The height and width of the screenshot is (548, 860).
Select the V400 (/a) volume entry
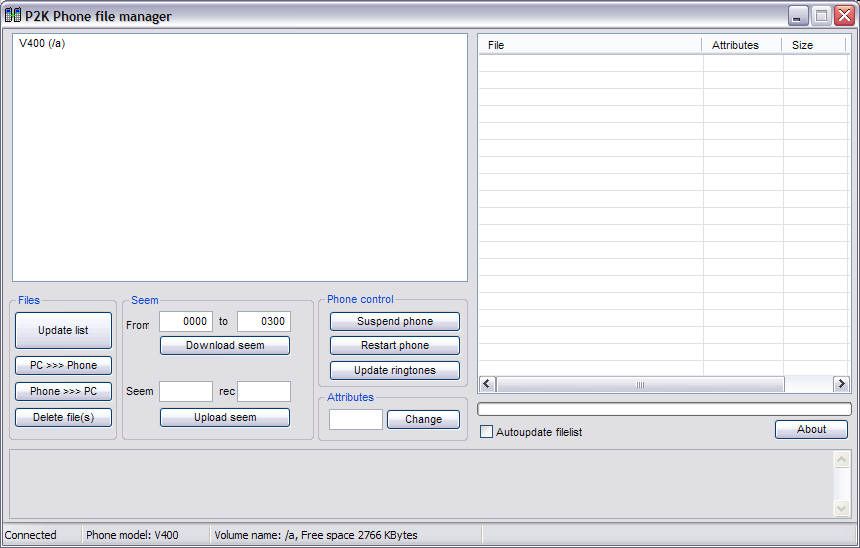coord(42,44)
